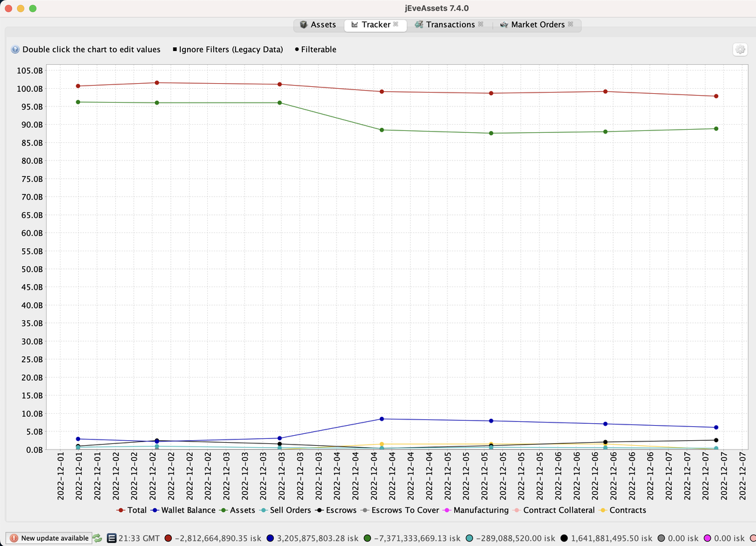Click the Double click the chart hint text

tap(91, 50)
